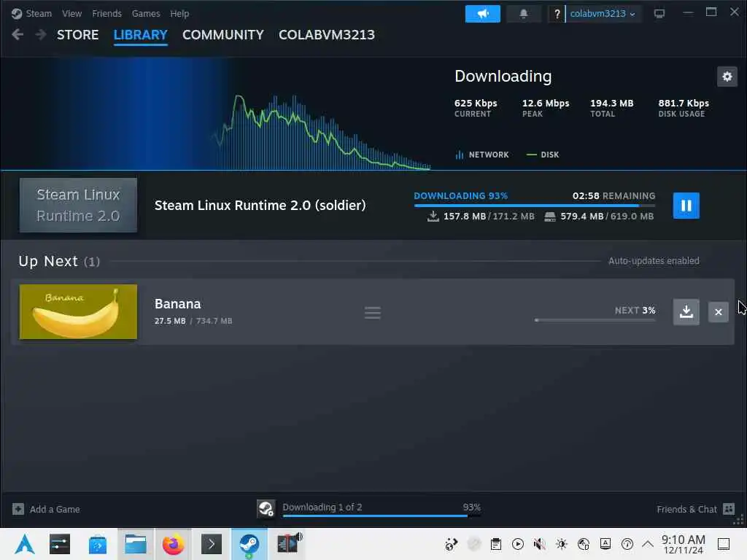
Task: Click the muted volume tray icon
Action: (539, 544)
